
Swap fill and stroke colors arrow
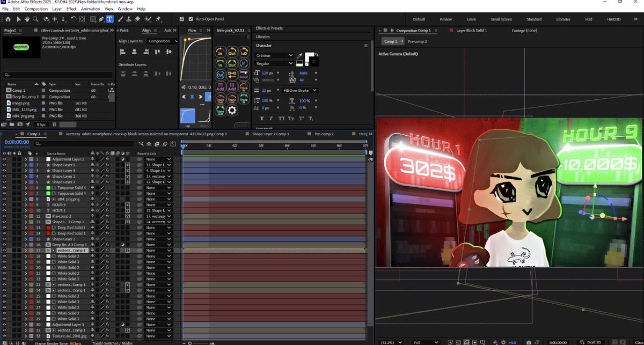coord(317,54)
